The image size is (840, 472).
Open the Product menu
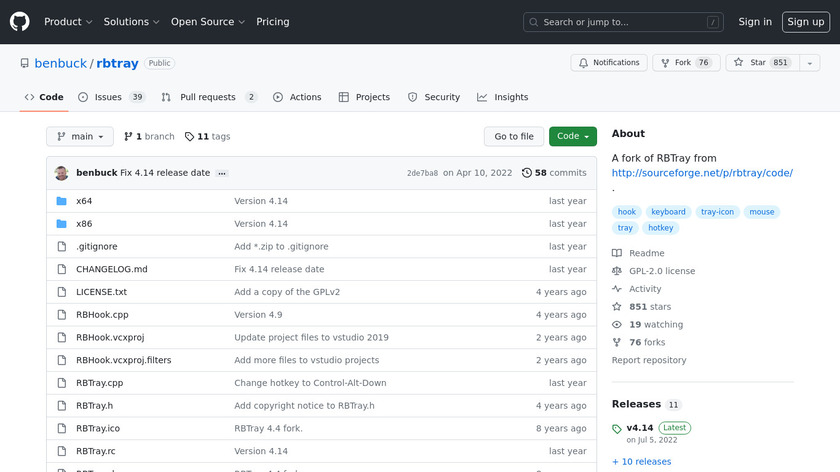68,22
